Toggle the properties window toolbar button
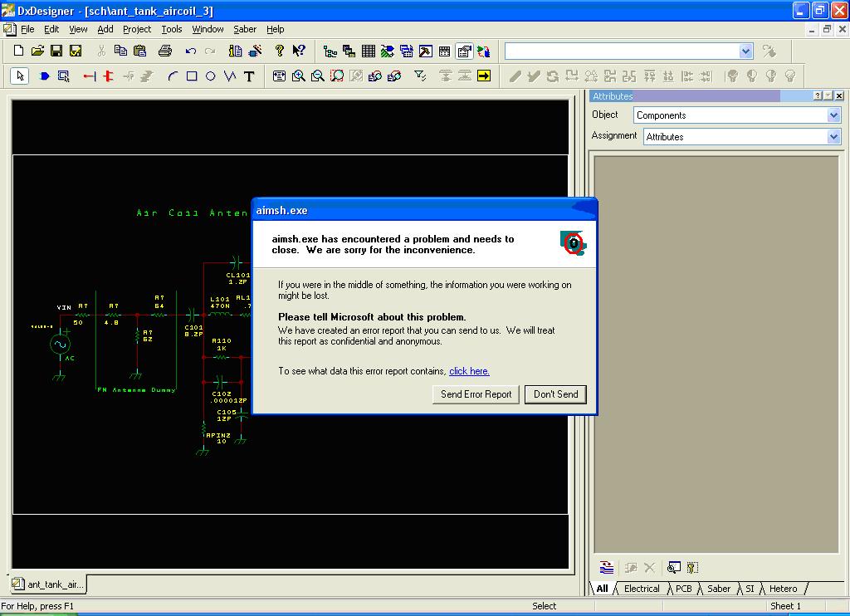The width and height of the screenshot is (850, 616). click(464, 51)
